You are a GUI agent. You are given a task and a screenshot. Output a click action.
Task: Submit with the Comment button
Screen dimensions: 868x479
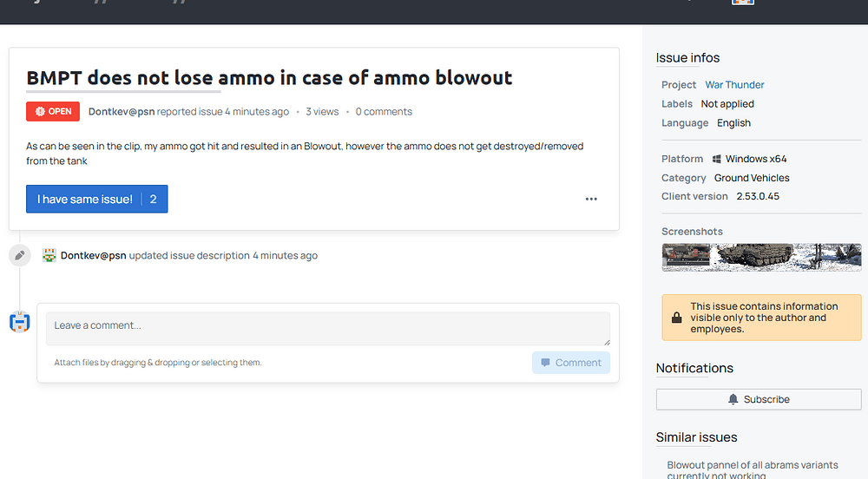pyautogui.click(x=571, y=363)
